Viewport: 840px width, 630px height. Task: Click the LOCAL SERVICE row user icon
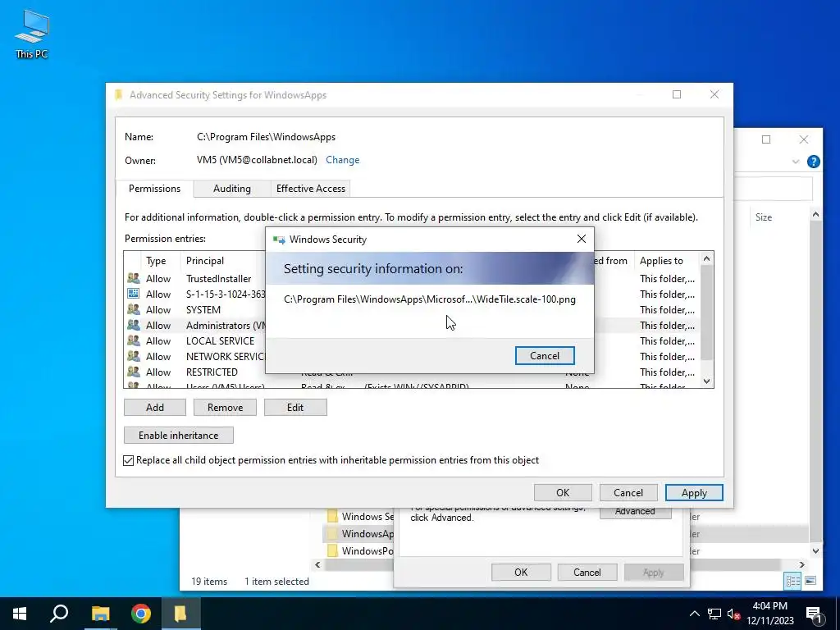134,340
